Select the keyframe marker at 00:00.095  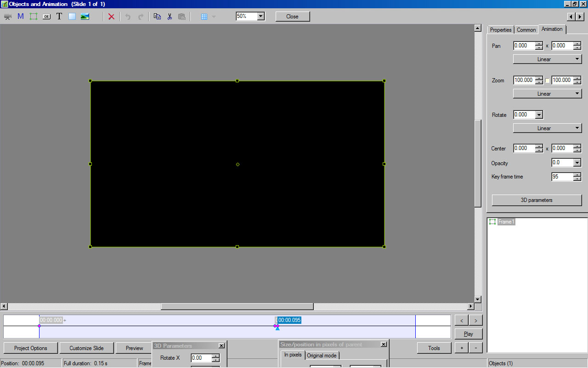[276, 326]
